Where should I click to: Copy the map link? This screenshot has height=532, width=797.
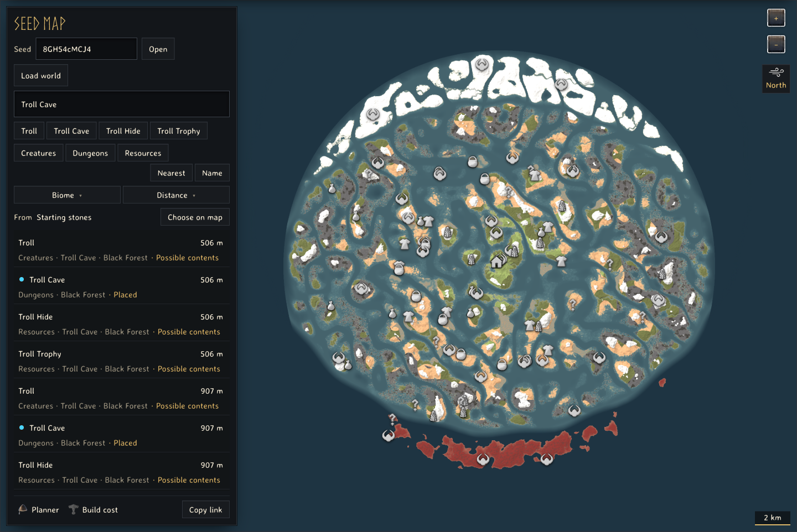click(205, 510)
